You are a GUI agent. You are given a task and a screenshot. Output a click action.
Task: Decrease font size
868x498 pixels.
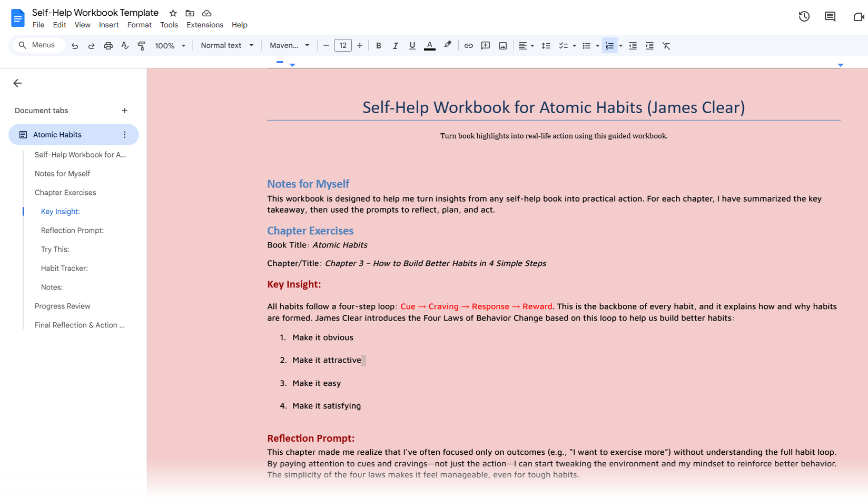(x=326, y=46)
